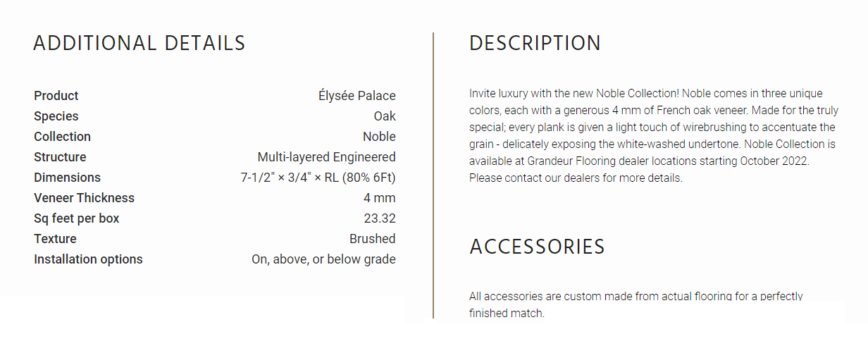
Task: Click the accessories custom made text
Action: point(636,304)
